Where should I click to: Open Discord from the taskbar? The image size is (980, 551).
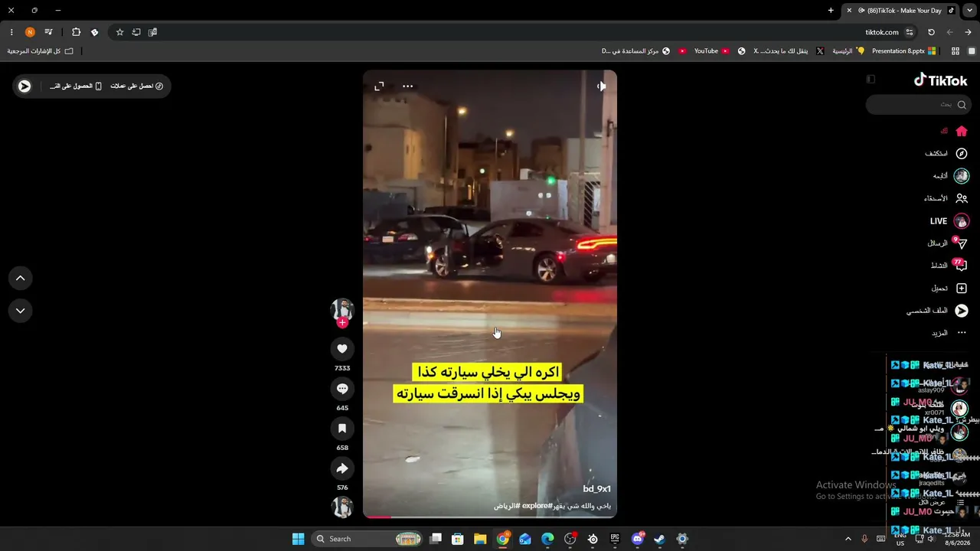pos(637,539)
